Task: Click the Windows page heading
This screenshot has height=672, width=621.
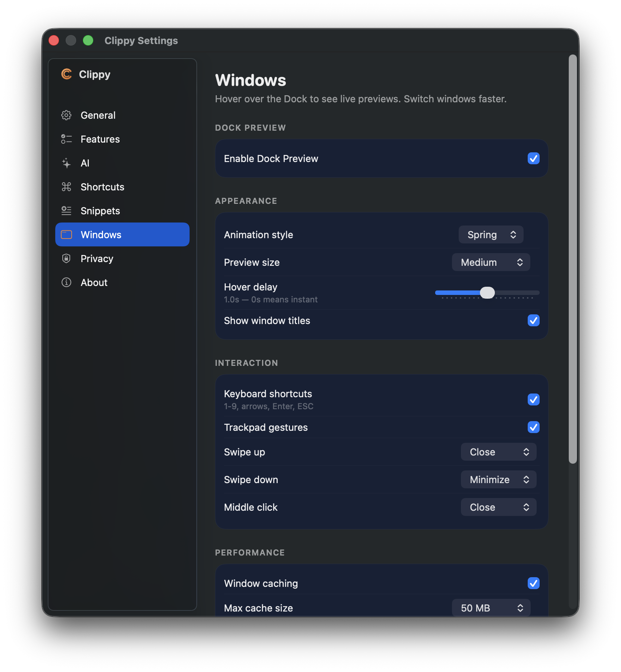Action: click(x=250, y=80)
